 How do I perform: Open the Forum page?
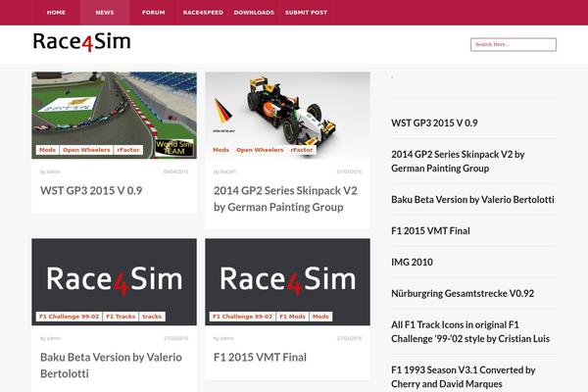coord(154,13)
